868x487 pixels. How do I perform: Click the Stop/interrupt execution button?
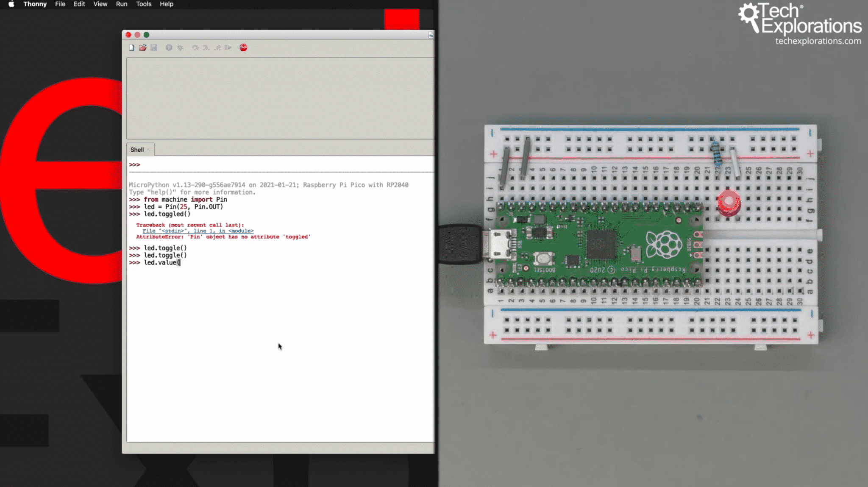[243, 47]
